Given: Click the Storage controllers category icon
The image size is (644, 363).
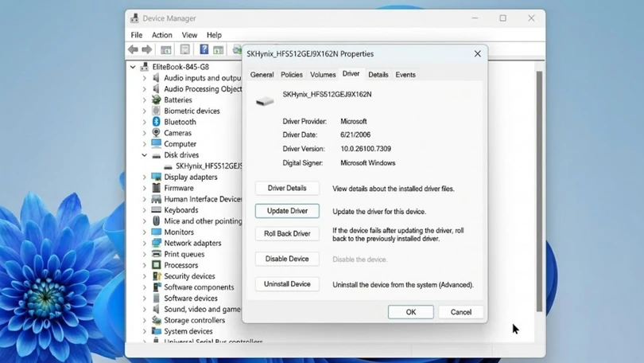Looking at the screenshot, I should [x=156, y=320].
